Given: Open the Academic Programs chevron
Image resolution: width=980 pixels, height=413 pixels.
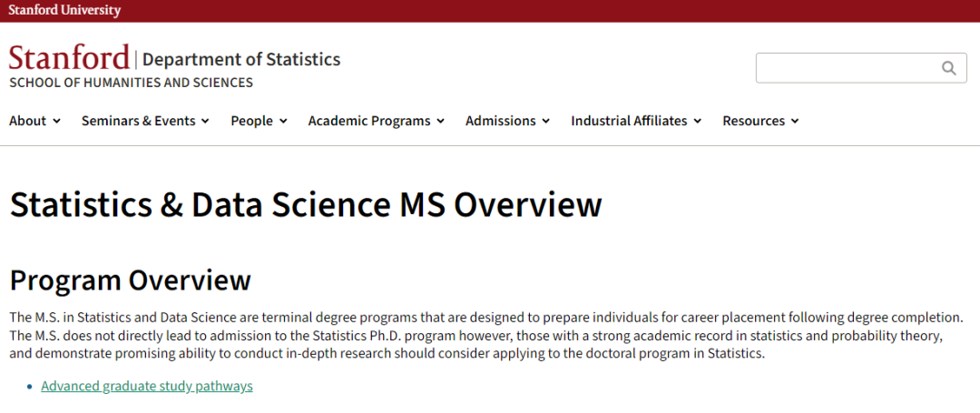Looking at the screenshot, I should click(441, 122).
